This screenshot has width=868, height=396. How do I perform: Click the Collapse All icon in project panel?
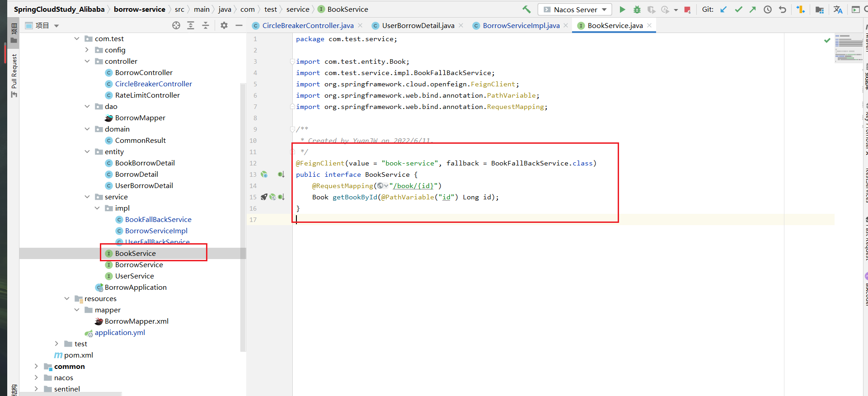(x=206, y=25)
